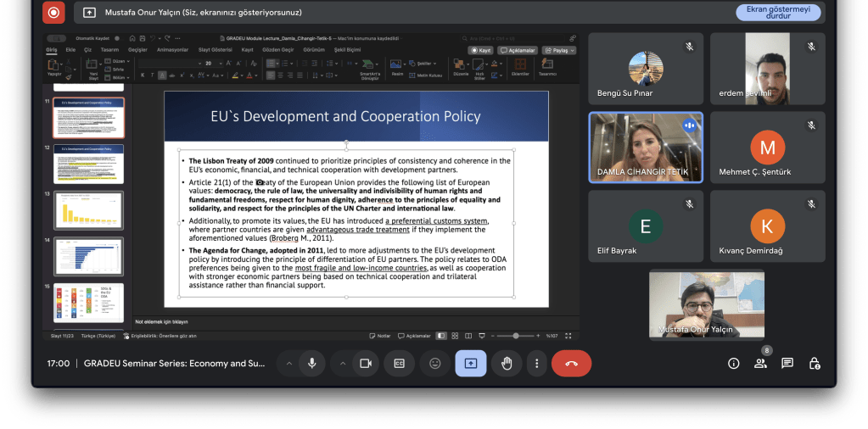Click the Paylaş button in PowerPoint
868x429 pixels.
click(558, 50)
